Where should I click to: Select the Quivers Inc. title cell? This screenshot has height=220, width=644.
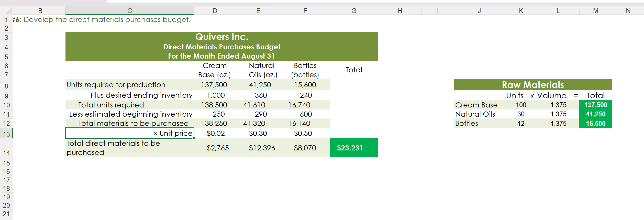click(x=222, y=37)
